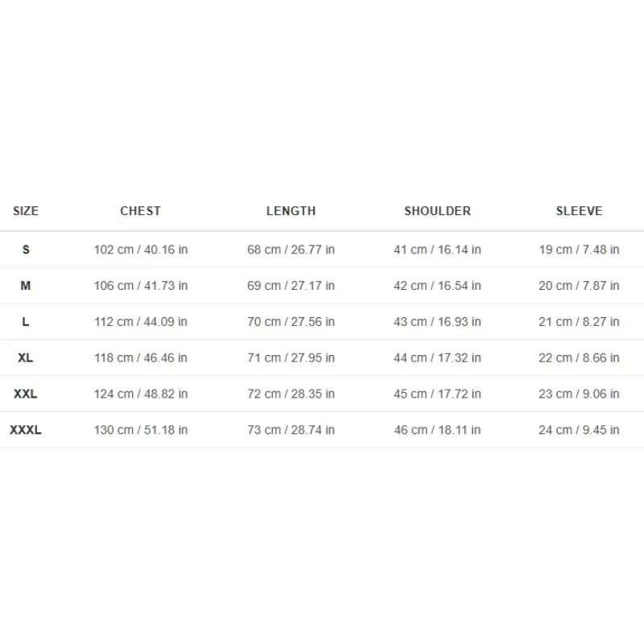Click the 102 cm / 40.16 in chest cell
644x644 pixels.
tap(141, 250)
